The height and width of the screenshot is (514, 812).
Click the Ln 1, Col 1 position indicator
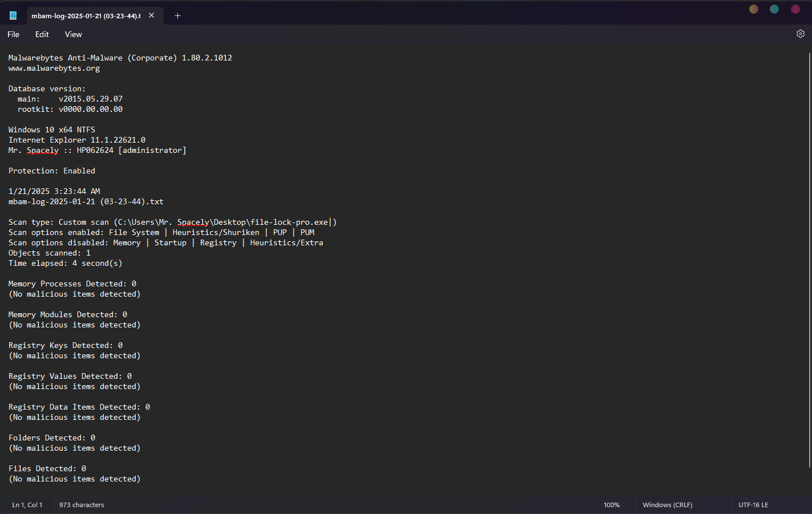pyautogui.click(x=27, y=505)
